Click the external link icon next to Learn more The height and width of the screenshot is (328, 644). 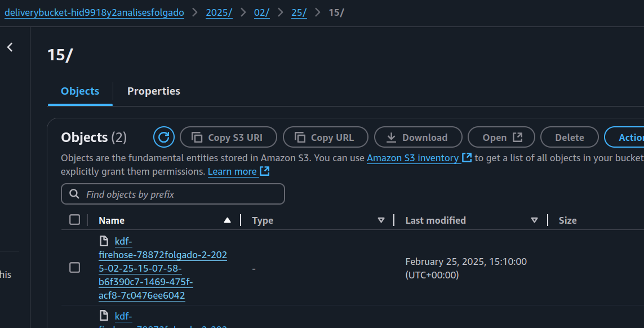point(265,171)
